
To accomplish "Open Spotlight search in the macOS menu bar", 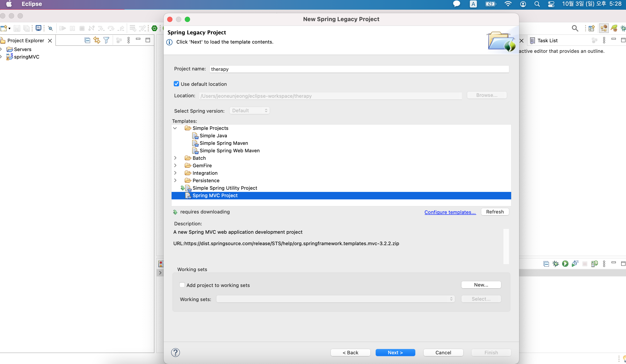I will (x=537, y=4).
